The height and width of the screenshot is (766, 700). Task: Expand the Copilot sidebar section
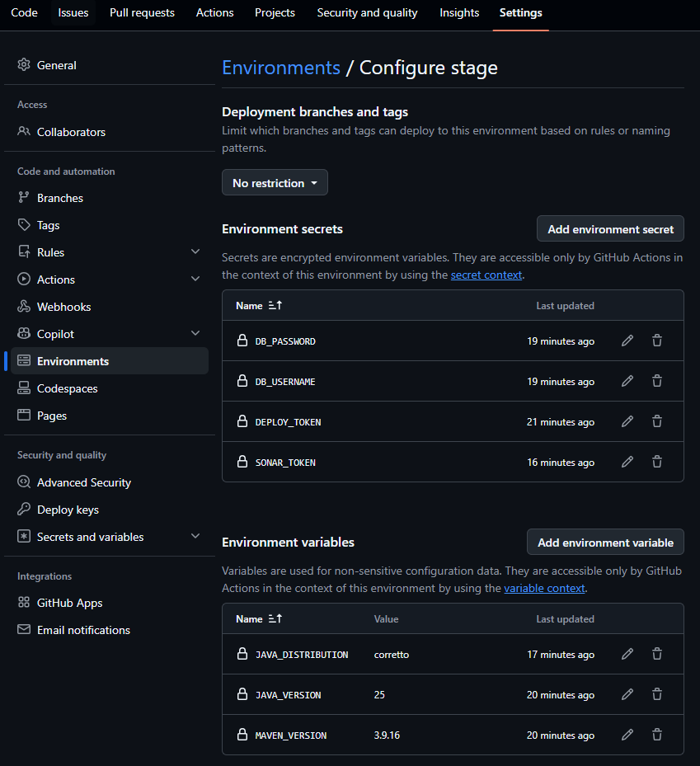[195, 333]
